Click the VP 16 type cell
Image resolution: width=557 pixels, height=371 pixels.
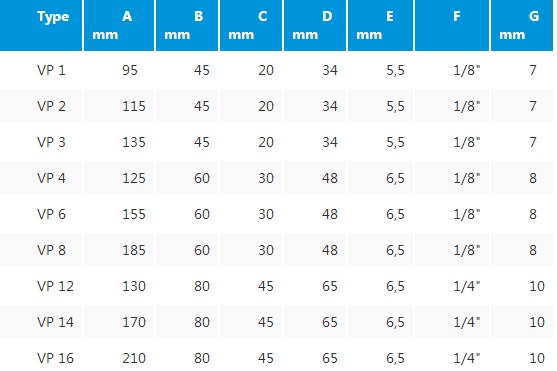[55, 358]
